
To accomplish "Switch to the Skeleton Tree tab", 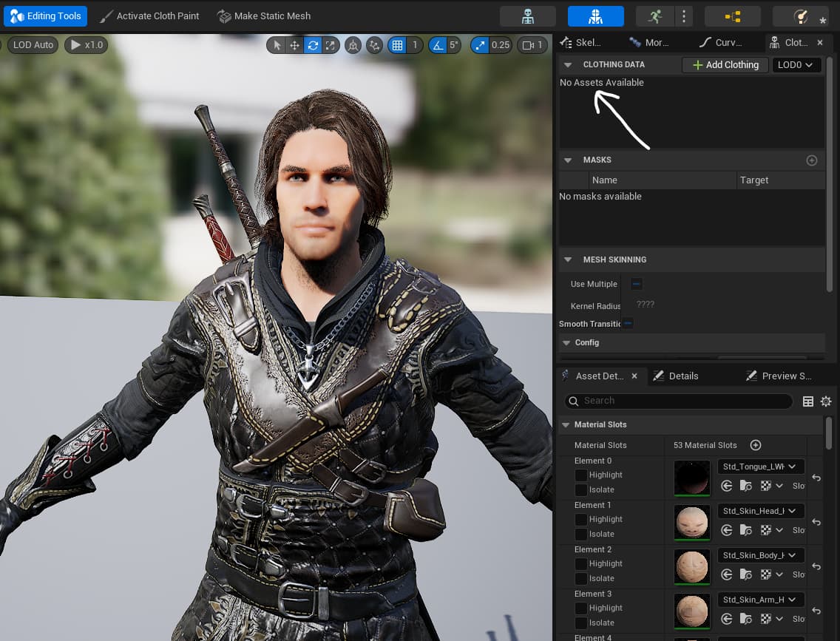I will click(580, 42).
